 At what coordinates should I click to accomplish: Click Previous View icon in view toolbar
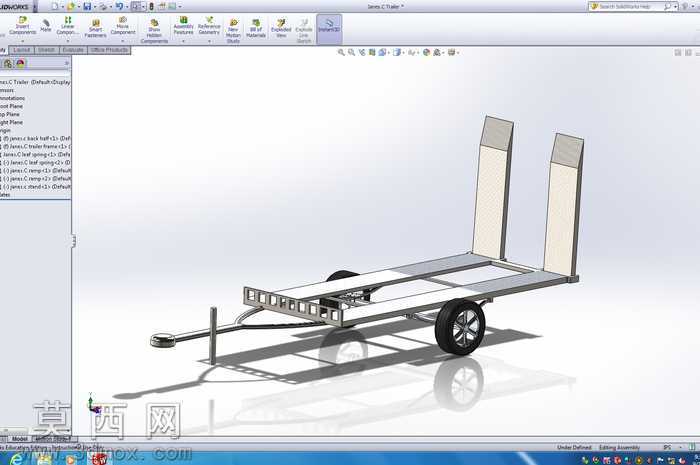tap(362, 53)
